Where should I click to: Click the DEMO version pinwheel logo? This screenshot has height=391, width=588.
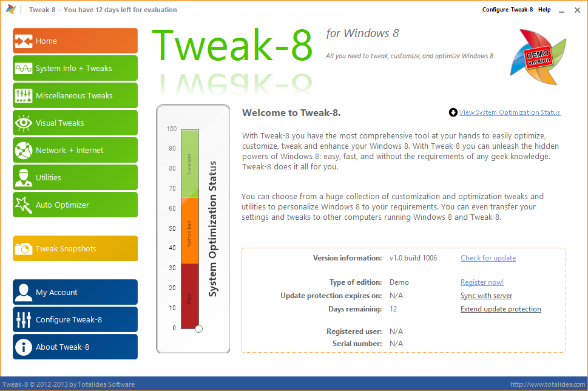pyautogui.click(x=538, y=57)
